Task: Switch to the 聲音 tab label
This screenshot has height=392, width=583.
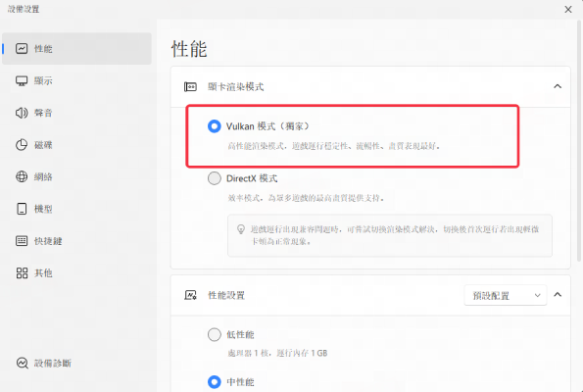Action: tap(43, 113)
